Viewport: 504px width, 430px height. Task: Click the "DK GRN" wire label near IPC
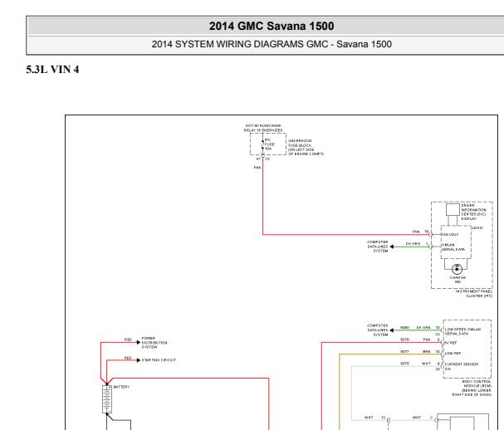click(x=413, y=243)
